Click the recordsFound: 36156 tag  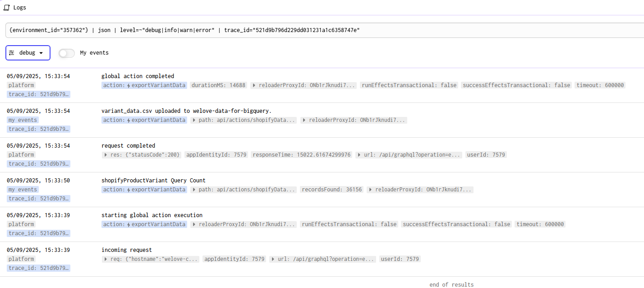332,190
